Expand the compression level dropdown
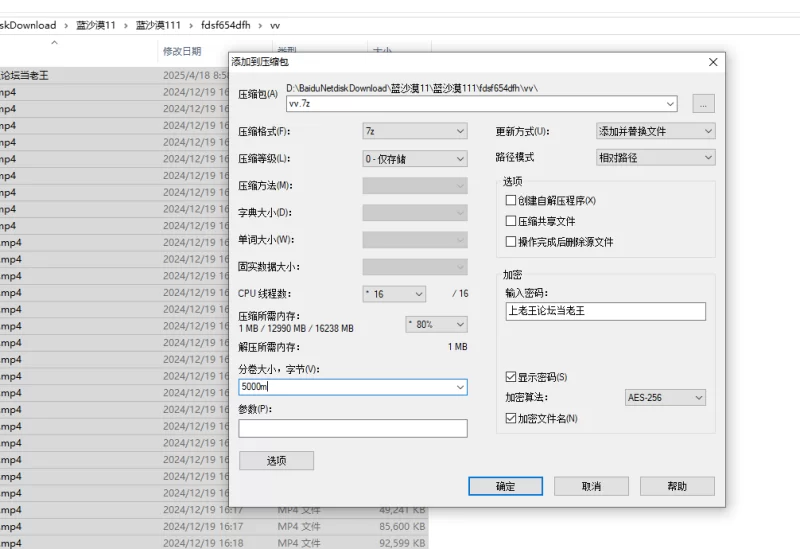Screen dimensions: 800x549 tap(415, 158)
